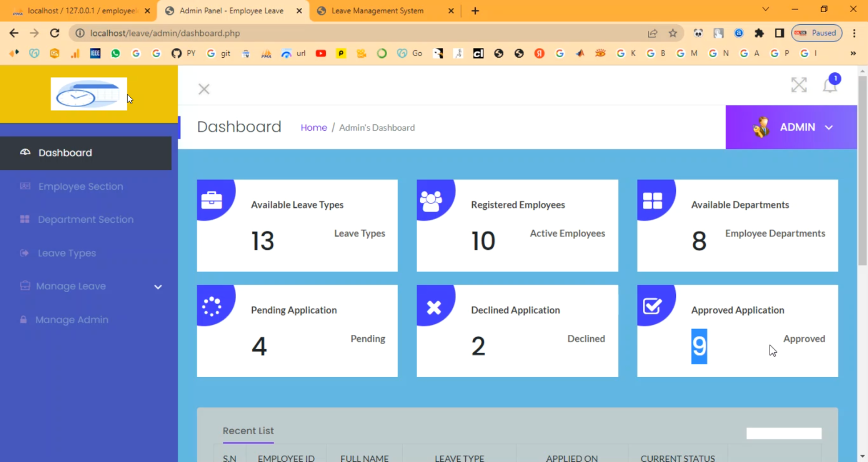The image size is (868, 462).
Task: Click the spinner icon on Pending Application card
Action: click(x=212, y=307)
